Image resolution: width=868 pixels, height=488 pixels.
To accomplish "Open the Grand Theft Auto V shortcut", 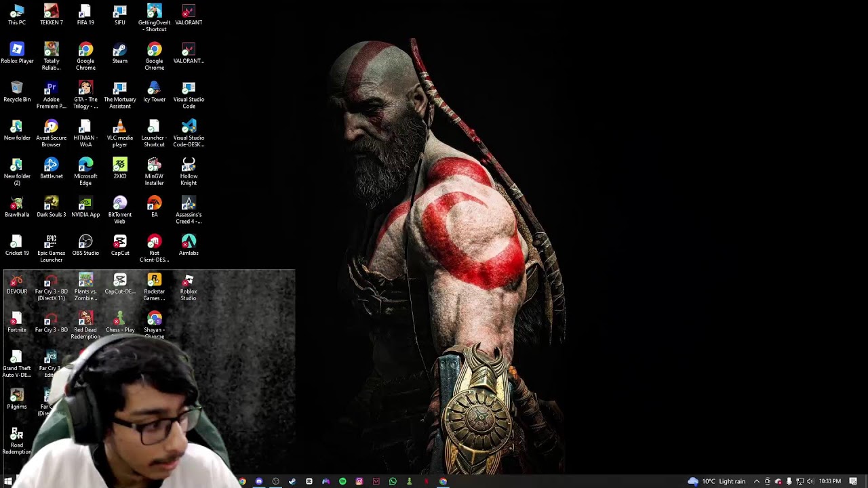I will [17, 364].
